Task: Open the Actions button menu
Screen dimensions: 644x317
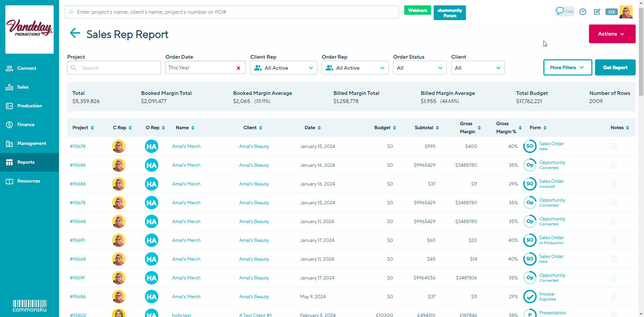Action: coord(612,34)
